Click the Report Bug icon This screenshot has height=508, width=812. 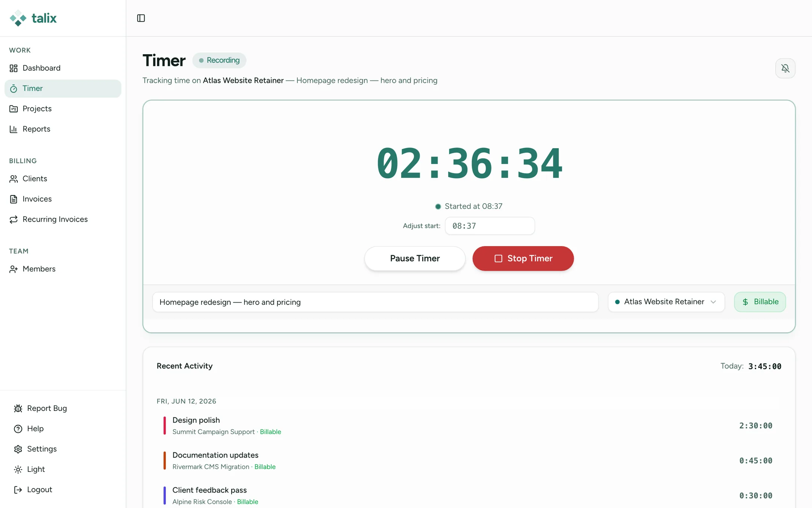pos(18,408)
